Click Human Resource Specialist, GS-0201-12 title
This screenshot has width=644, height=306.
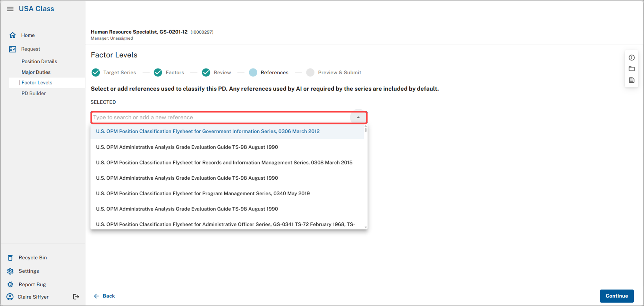pos(139,32)
